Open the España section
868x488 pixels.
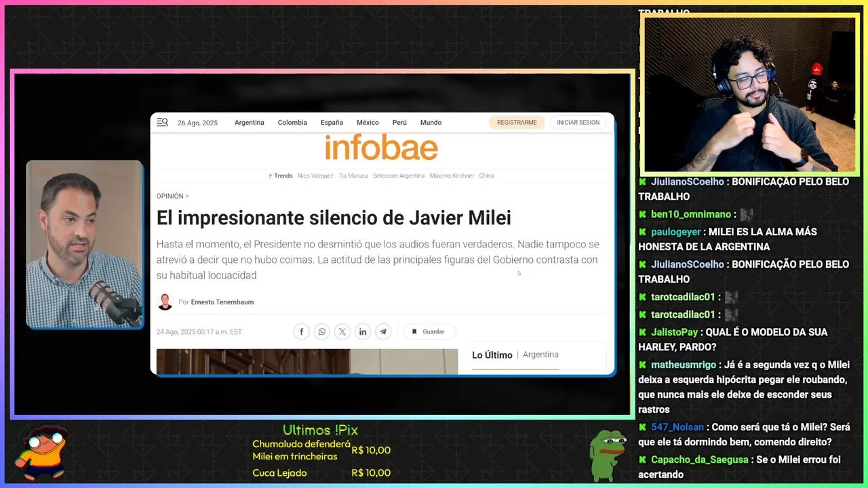(332, 123)
